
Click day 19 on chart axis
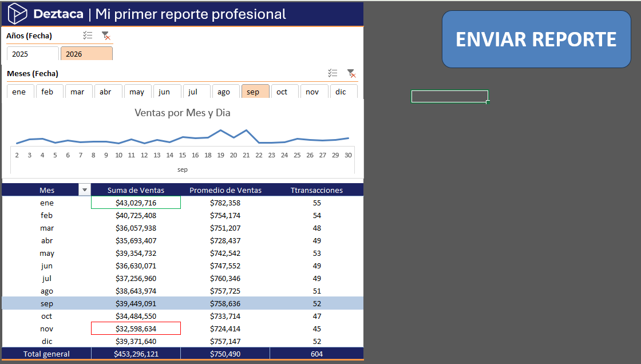click(x=221, y=156)
